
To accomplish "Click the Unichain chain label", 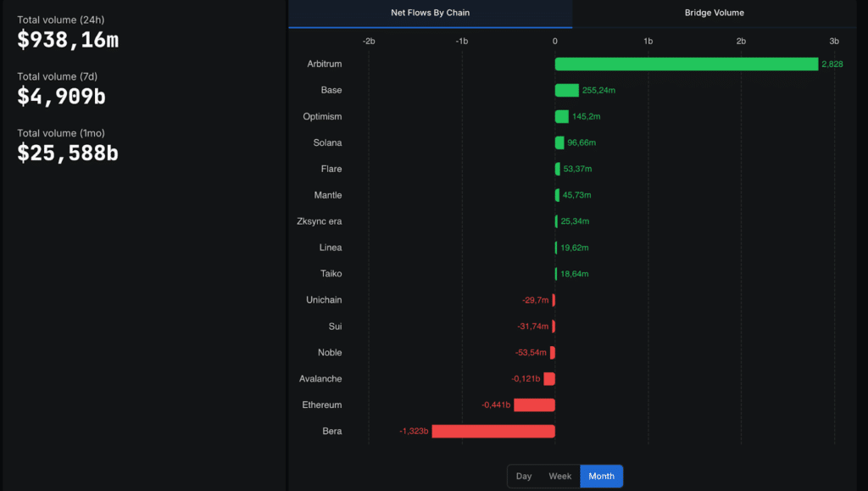I will [x=324, y=300].
